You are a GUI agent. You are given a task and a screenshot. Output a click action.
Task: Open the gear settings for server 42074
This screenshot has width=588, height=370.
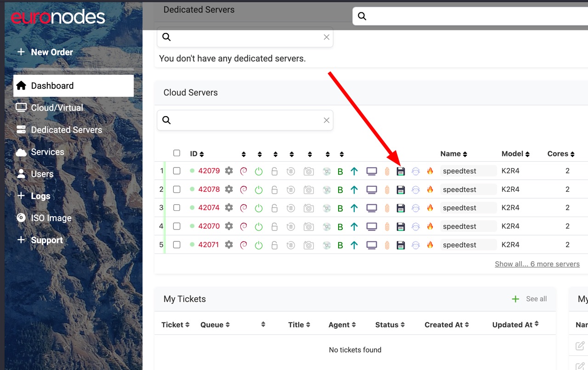point(229,207)
